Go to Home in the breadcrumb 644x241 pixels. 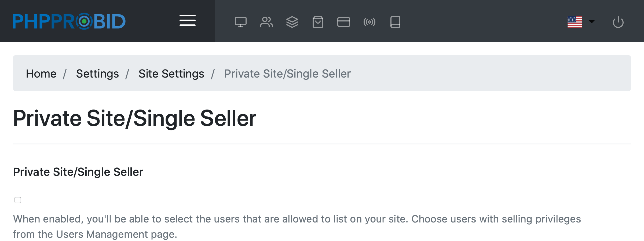pyautogui.click(x=41, y=74)
